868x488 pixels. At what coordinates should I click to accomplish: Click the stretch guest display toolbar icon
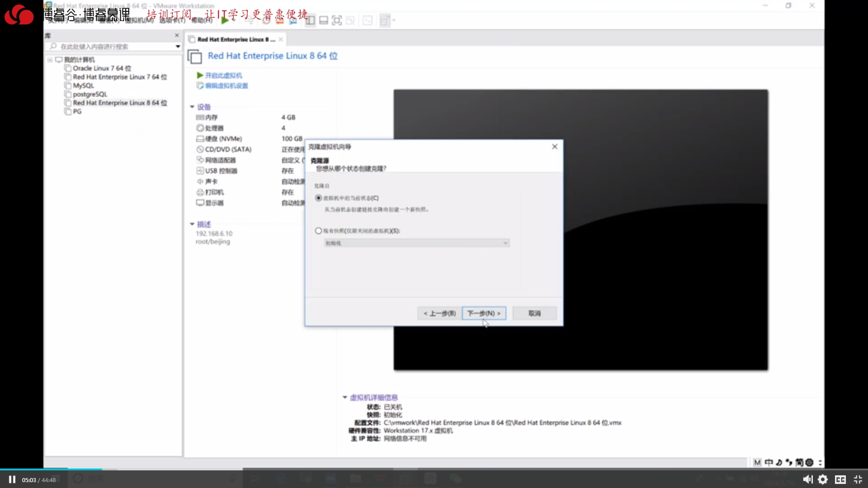coord(385,20)
